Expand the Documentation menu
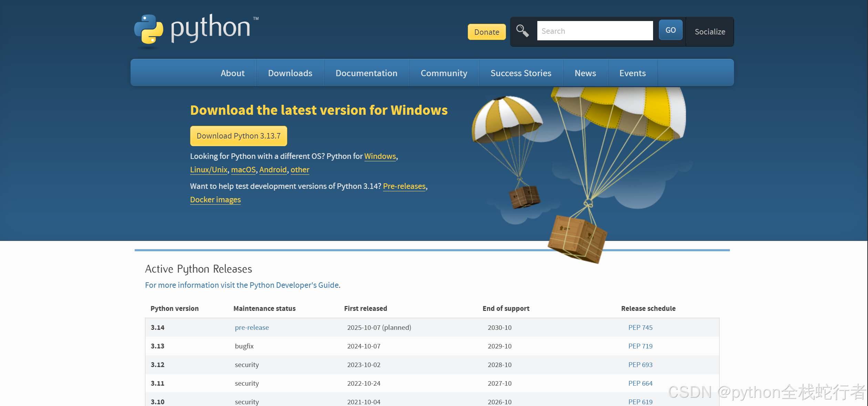868x406 pixels. click(x=366, y=73)
